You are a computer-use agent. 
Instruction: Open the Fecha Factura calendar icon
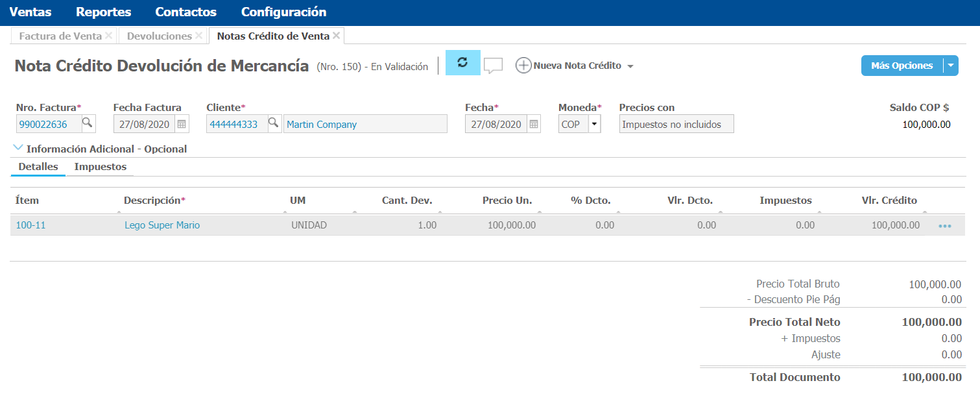click(x=182, y=124)
